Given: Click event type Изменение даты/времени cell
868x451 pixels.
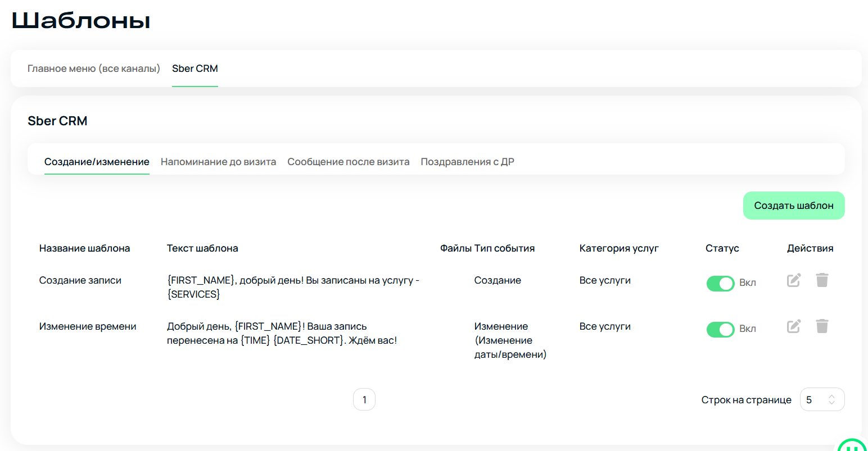Looking at the screenshot, I should click(510, 340).
